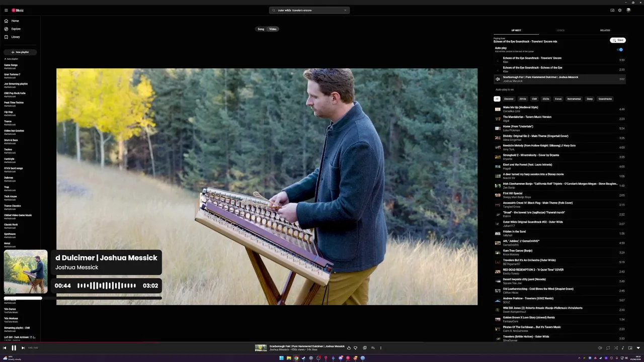Play Flint Hill Special in queue
The width and height of the screenshot is (644, 362).
pyautogui.click(x=559, y=195)
